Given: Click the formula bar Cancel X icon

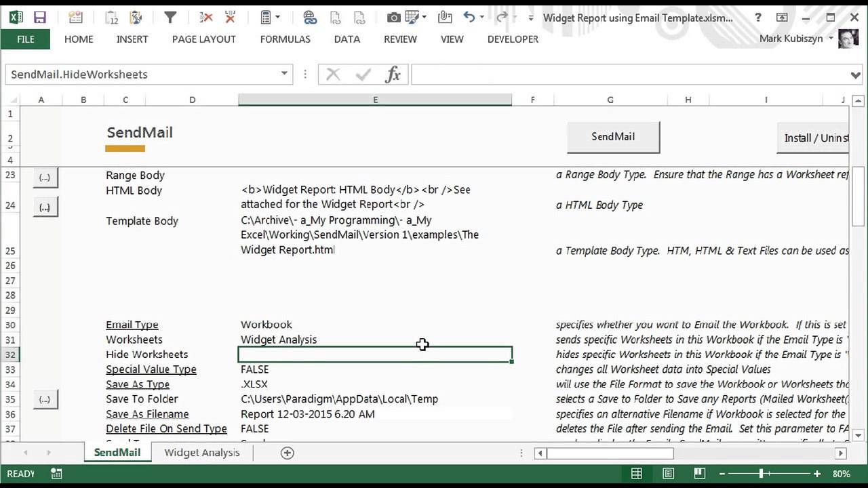Looking at the screenshot, I should [x=333, y=75].
